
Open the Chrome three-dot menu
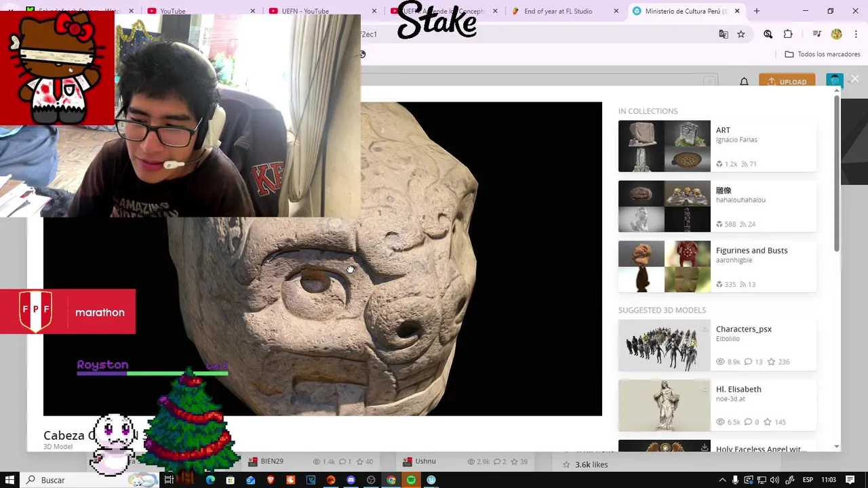(x=856, y=34)
